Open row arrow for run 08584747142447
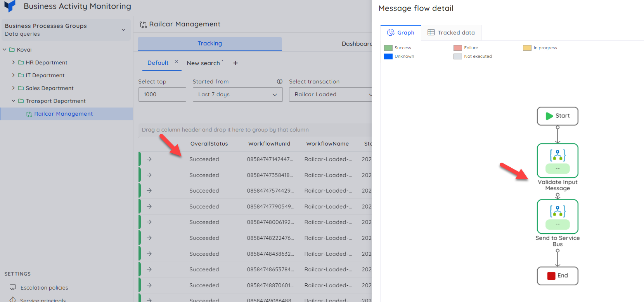644x302 pixels. click(149, 159)
